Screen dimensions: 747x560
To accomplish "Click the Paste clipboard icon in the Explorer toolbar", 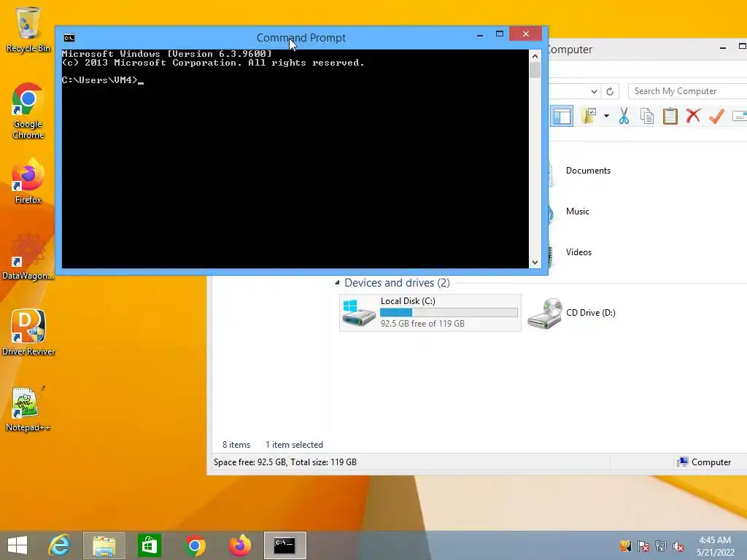I will 670,116.
